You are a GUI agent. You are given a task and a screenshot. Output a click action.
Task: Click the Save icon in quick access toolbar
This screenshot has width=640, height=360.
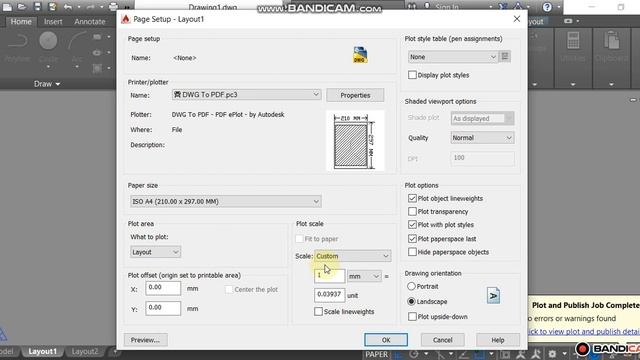pyautogui.click(x=37, y=7)
